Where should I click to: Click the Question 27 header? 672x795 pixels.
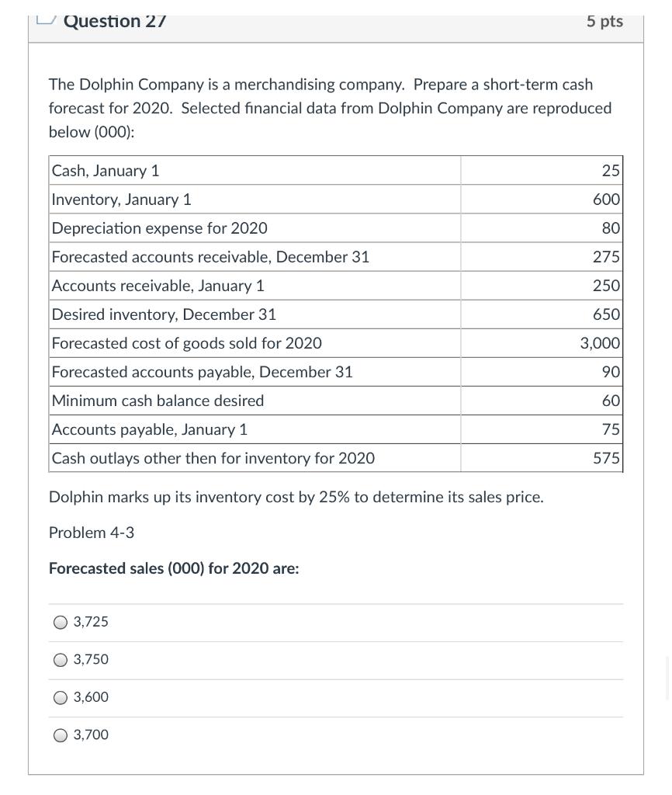[x=115, y=21]
